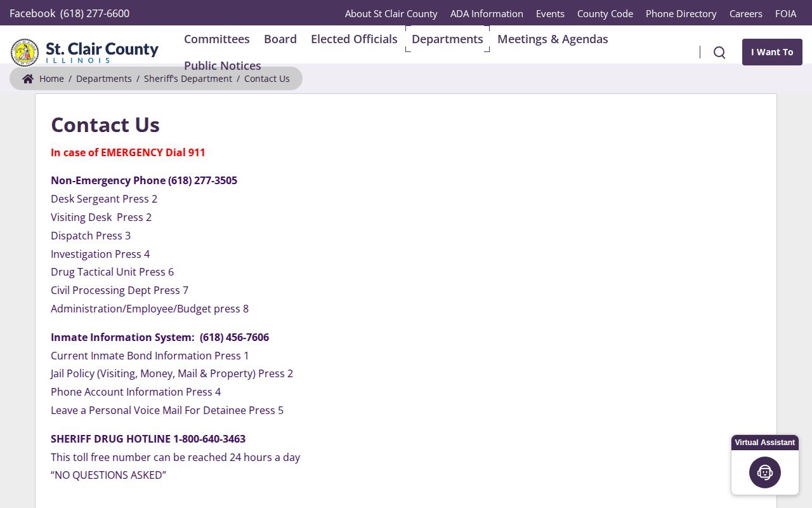
Task: Open the County Code link
Action: tap(605, 13)
